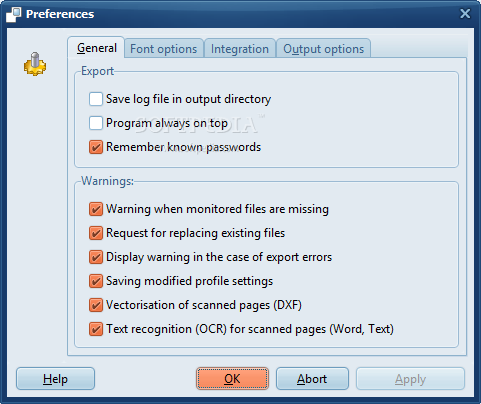Switch to the Font options tab

point(164,49)
